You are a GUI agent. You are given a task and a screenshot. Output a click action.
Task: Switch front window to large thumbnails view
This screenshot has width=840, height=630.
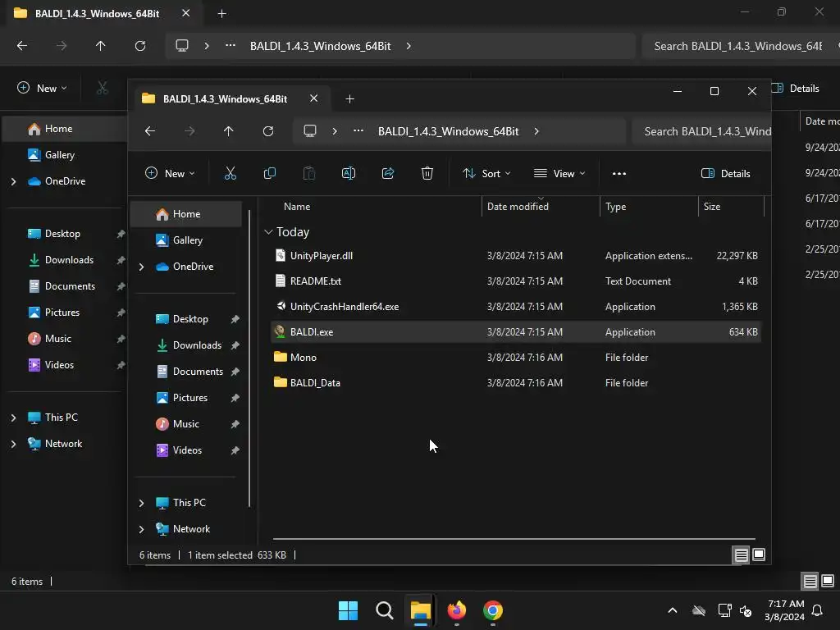759,555
